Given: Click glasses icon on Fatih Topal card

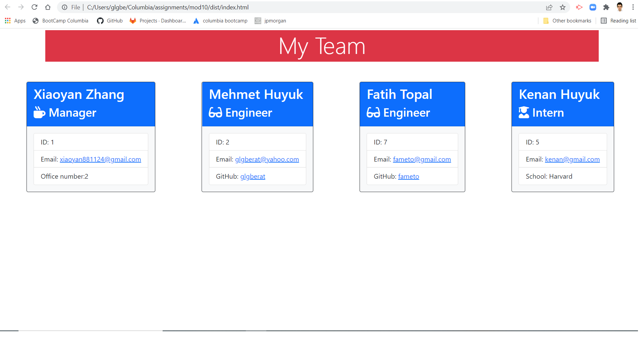Looking at the screenshot, I should coord(373,113).
